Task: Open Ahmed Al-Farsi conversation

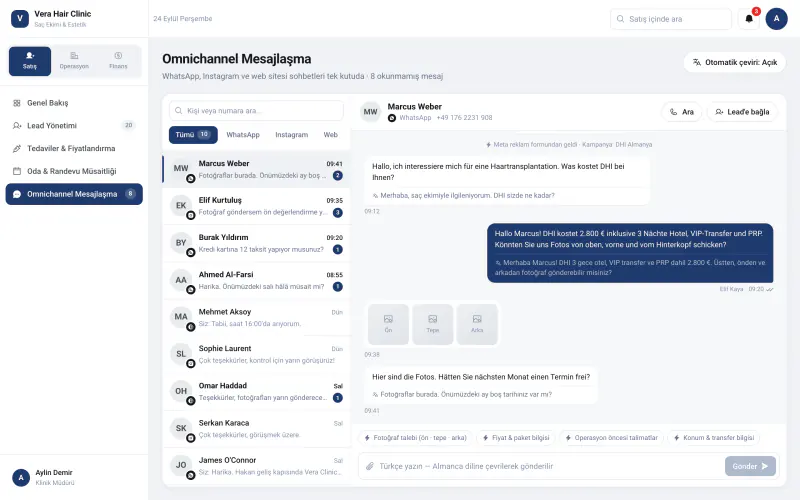Action: pos(256,281)
